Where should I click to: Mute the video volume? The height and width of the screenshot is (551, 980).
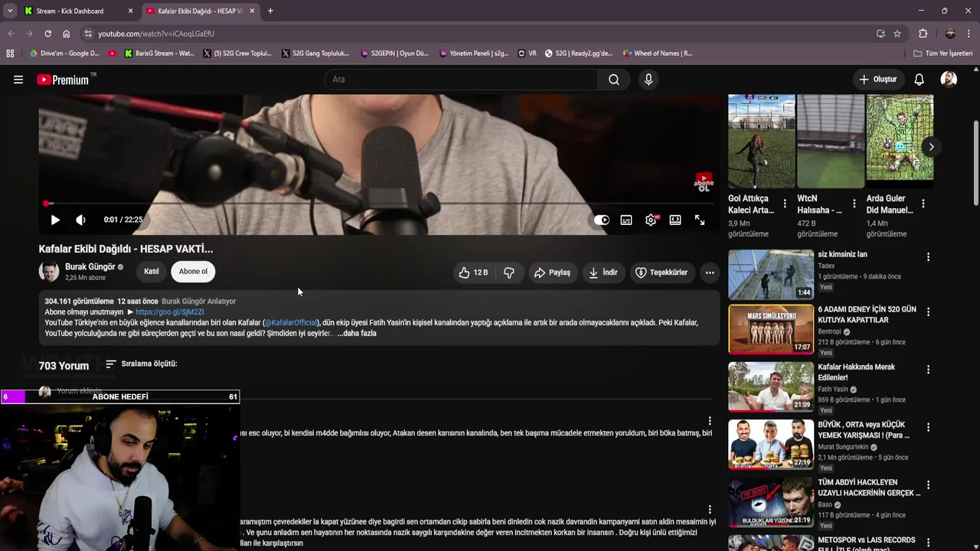(81, 220)
